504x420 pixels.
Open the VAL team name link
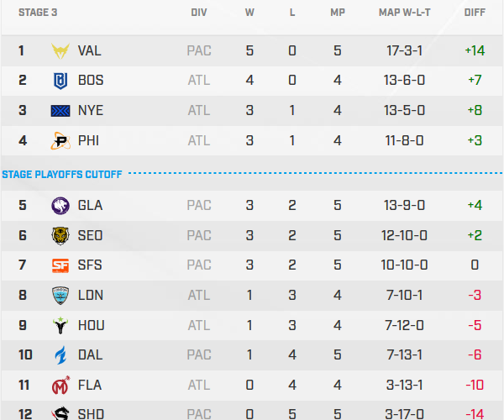pos(89,50)
